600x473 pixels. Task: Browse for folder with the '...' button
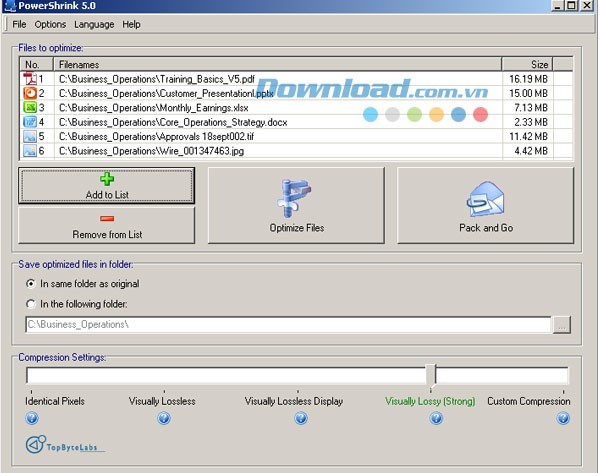(x=562, y=325)
